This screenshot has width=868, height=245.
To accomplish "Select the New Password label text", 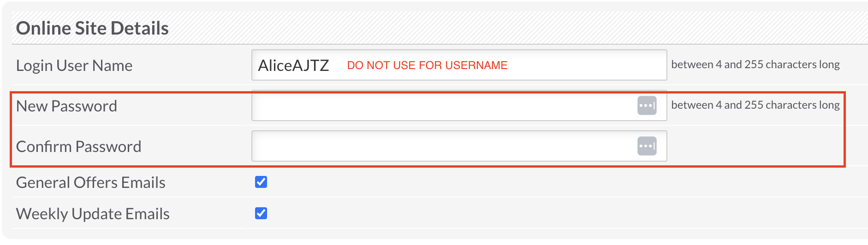I will click(x=66, y=106).
